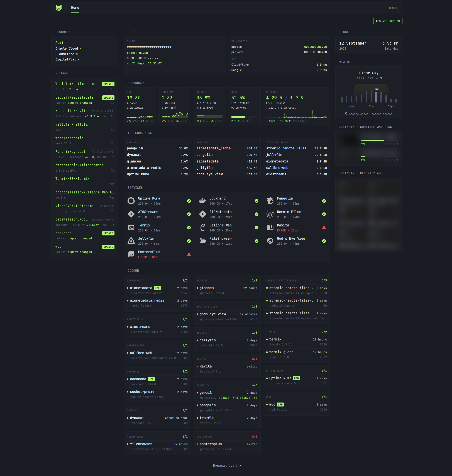Viewport: 452px width, 476px height.
Task: Click Pangolin green status check
Action: (324, 201)
